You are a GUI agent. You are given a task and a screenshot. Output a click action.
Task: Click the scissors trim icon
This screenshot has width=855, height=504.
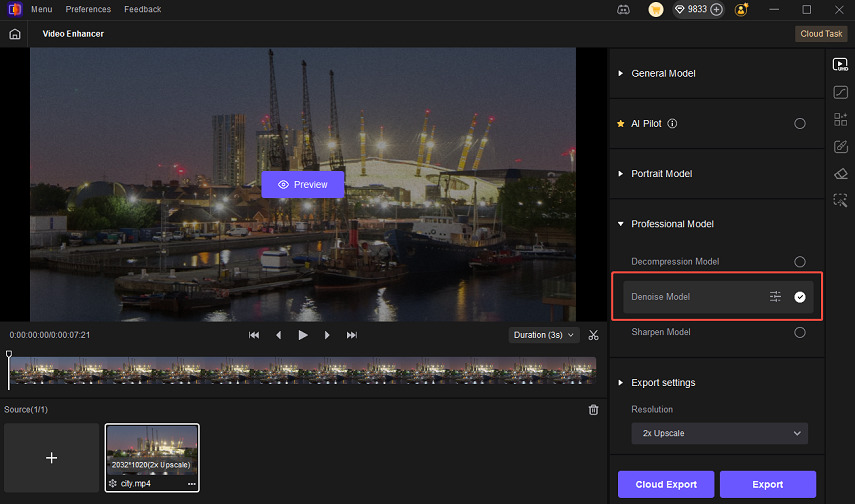click(593, 335)
